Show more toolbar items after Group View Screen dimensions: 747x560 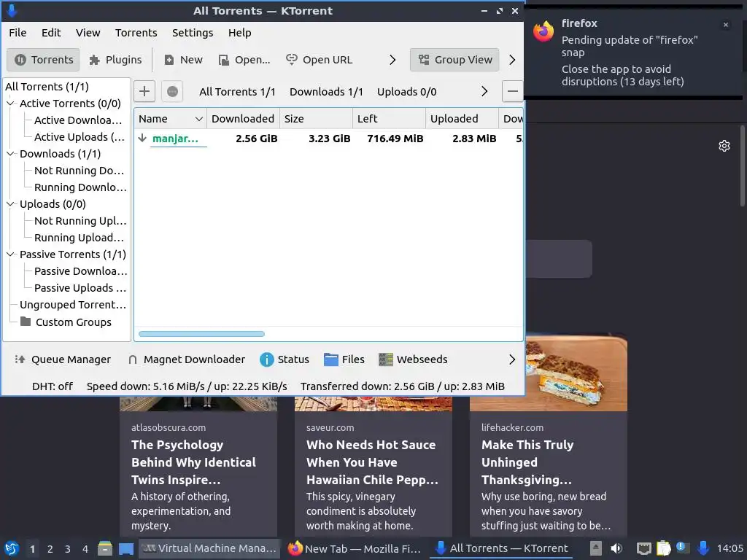(512, 60)
